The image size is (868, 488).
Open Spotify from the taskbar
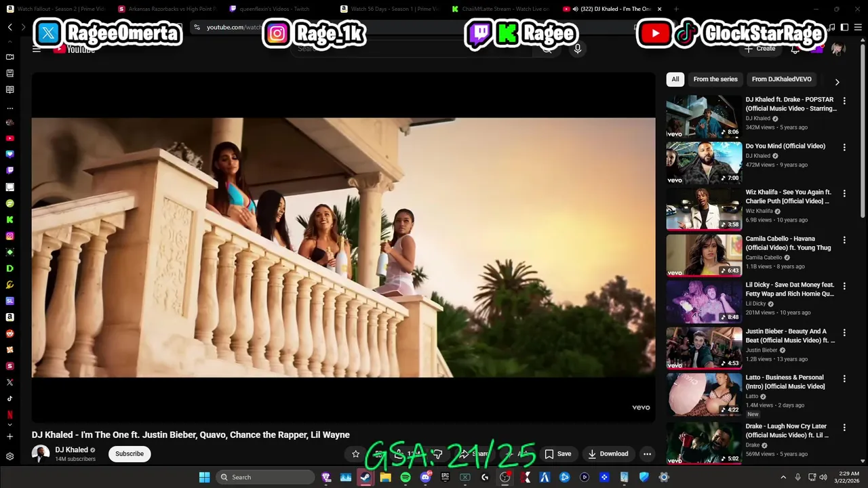405,477
